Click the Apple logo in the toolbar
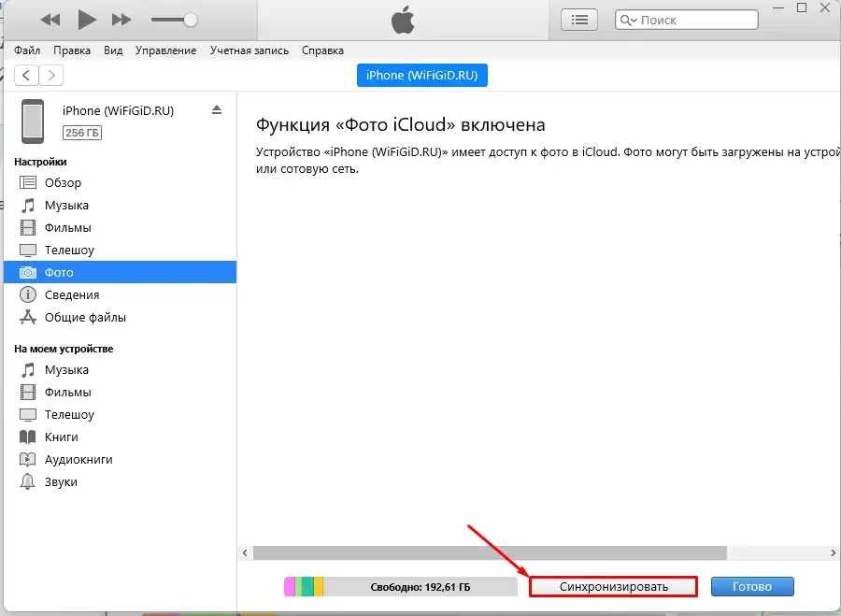The height and width of the screenshot is (616, 841). (x=402, y=19)
